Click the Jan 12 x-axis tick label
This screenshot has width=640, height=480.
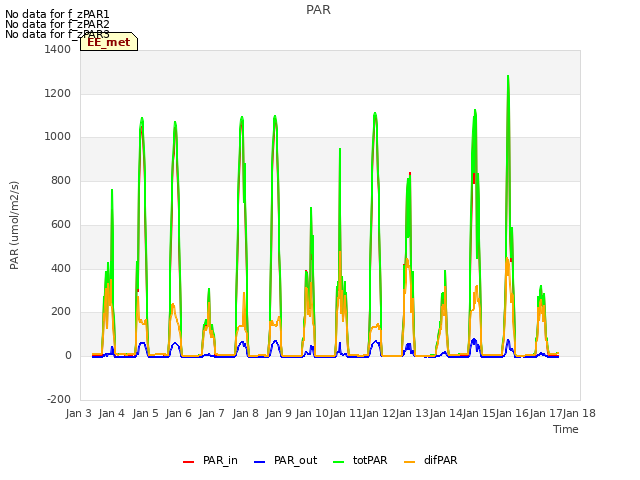(379, 413)
